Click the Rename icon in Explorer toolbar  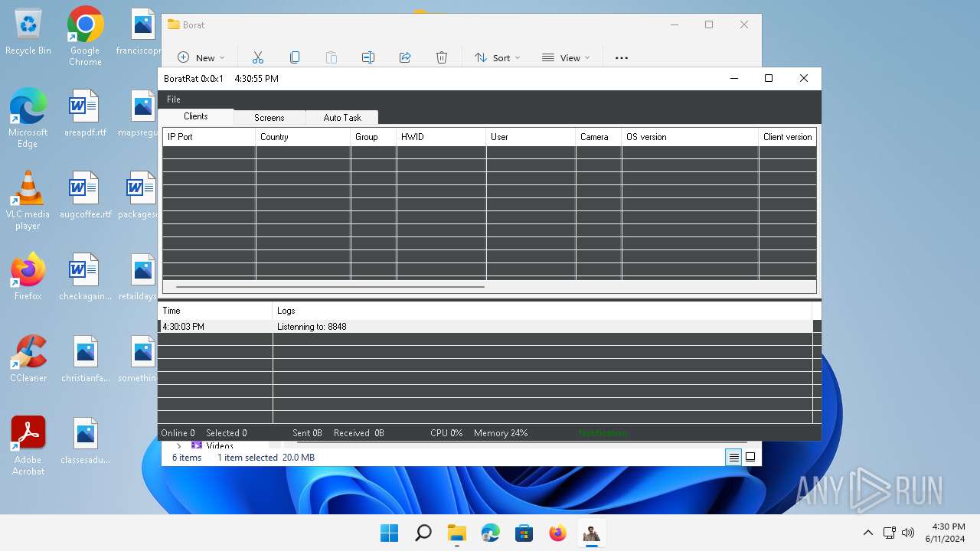tap(368, 57)
